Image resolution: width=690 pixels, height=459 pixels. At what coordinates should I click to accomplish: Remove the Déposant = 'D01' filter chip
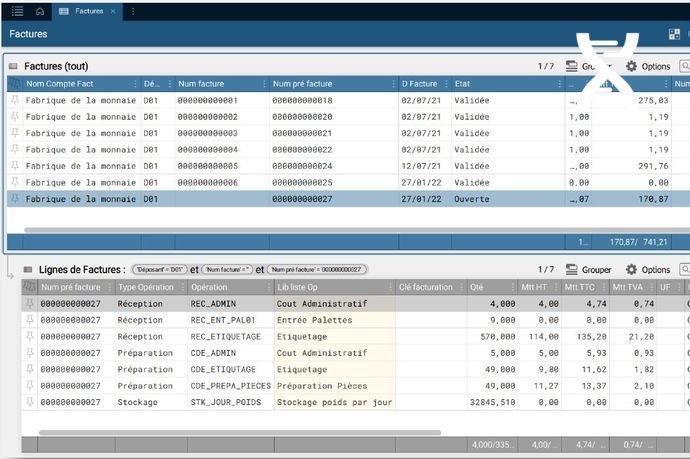click(x=160, y=269)
